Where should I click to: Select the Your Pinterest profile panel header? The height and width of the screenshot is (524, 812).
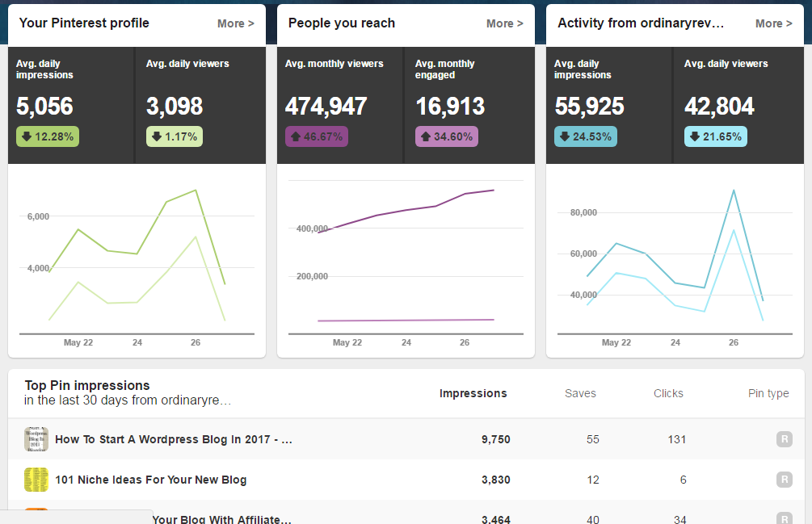(83, 23)
